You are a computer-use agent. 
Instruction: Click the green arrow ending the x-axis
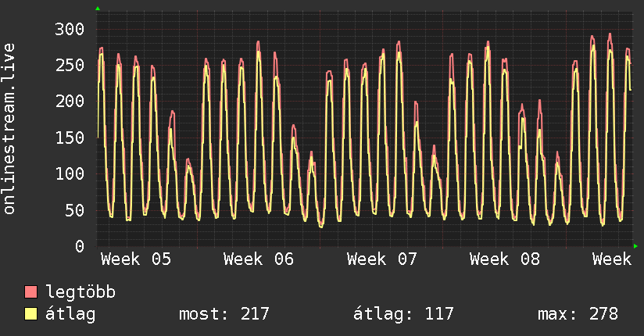(x=636, y=246)
